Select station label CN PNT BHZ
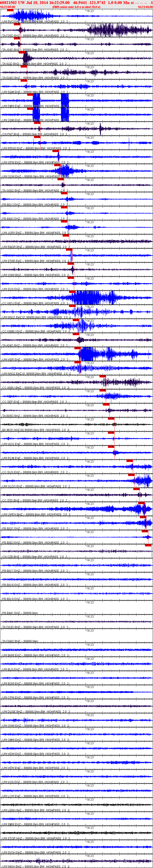Image resolution: width=153 pixels, height=868 pixels. point(11,134)
